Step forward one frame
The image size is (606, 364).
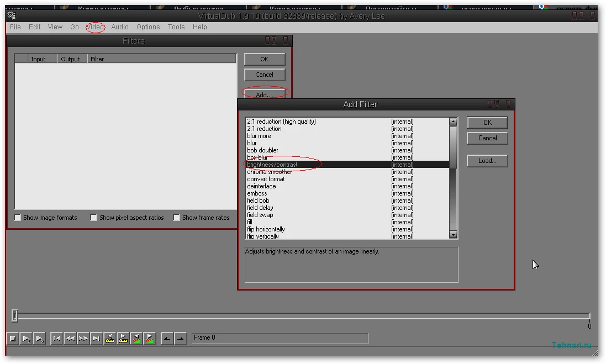coord(83,339)
